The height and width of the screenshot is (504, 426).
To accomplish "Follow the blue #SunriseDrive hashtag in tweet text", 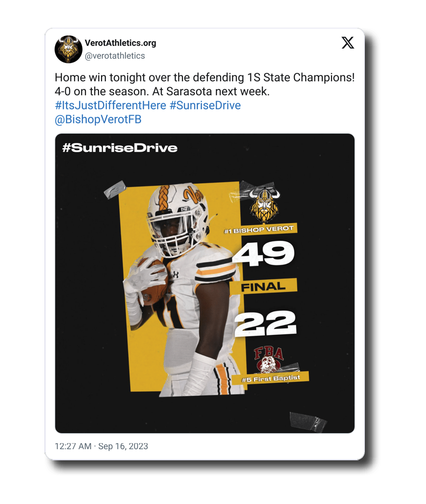I will tap(205, 105).
